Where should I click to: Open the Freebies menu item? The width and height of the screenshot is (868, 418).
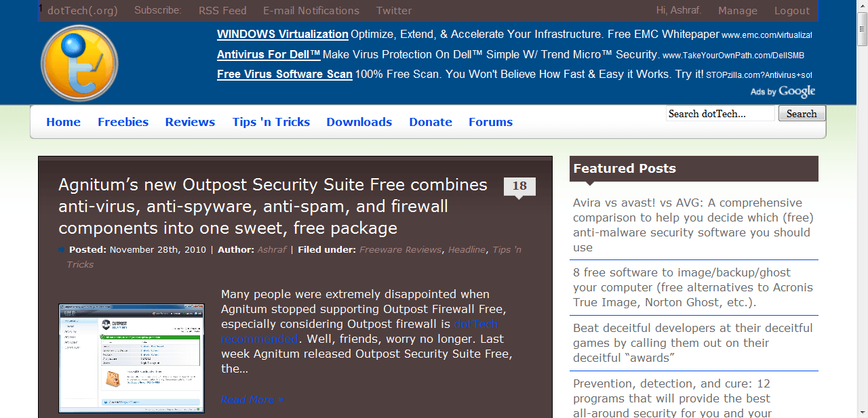click(x=123, y=122)
